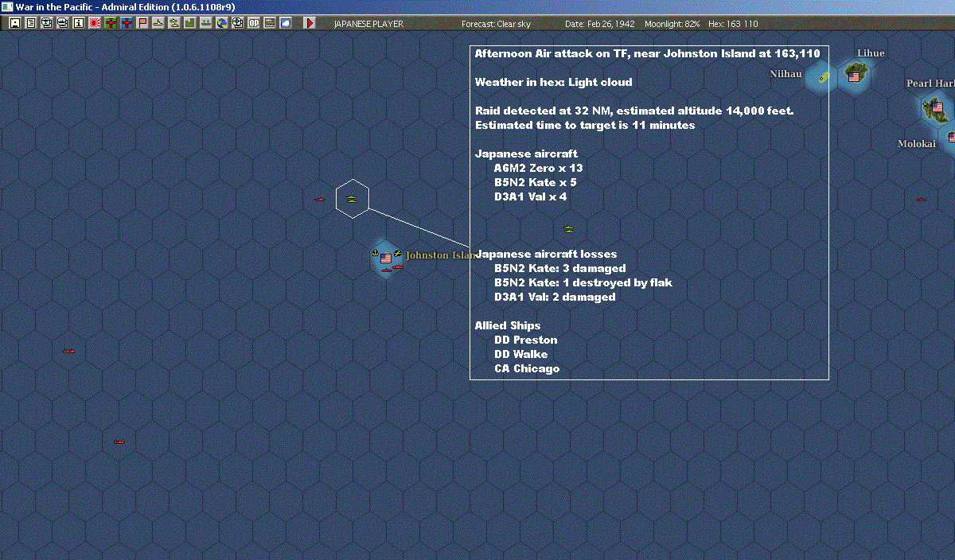The width and height of the screenshot is (955, 560).
Task: Click the fourth toolbar stacked-aircraft icon
Action: (63, 23)
